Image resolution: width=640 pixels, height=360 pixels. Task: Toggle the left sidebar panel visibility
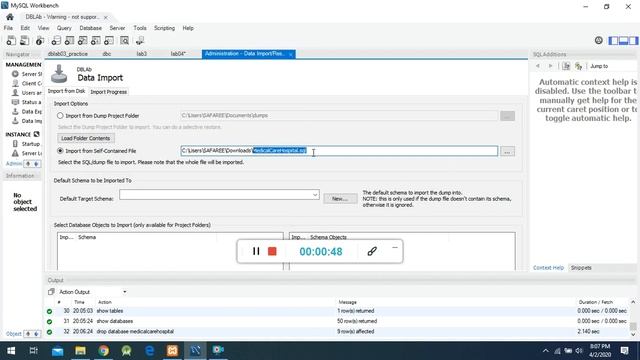[613, 40]
